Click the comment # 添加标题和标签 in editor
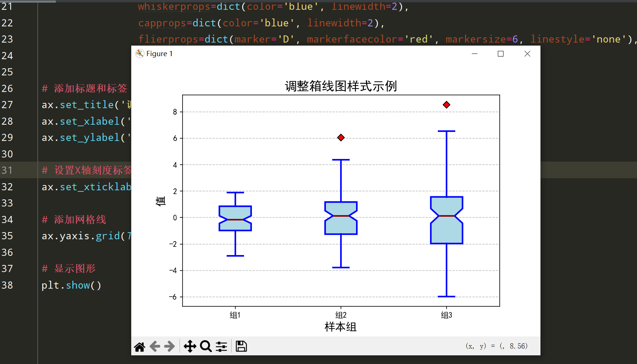637x364 pixels. [84, 89]
